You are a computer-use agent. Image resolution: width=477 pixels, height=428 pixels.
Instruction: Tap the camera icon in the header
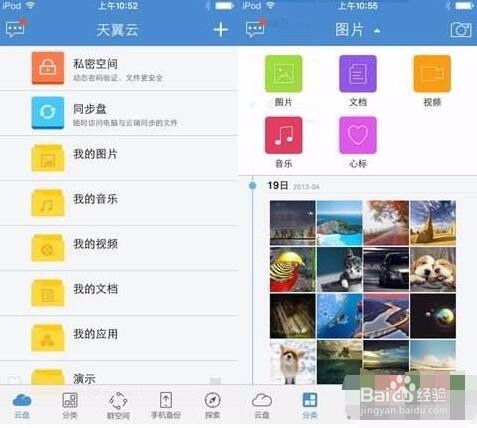(x=461, y=30)
